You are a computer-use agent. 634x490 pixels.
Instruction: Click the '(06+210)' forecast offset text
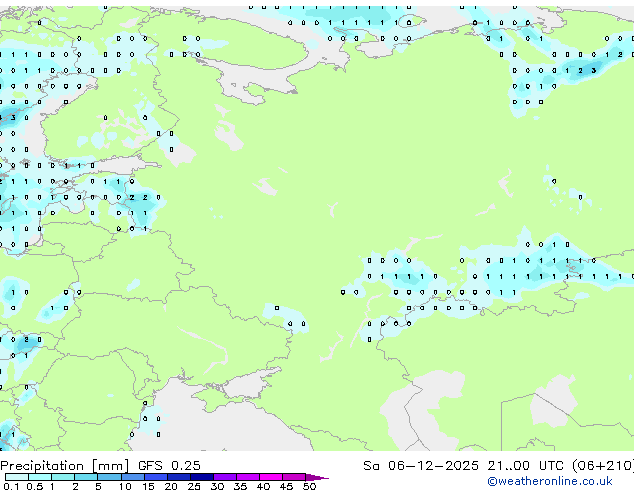(603, 466)
